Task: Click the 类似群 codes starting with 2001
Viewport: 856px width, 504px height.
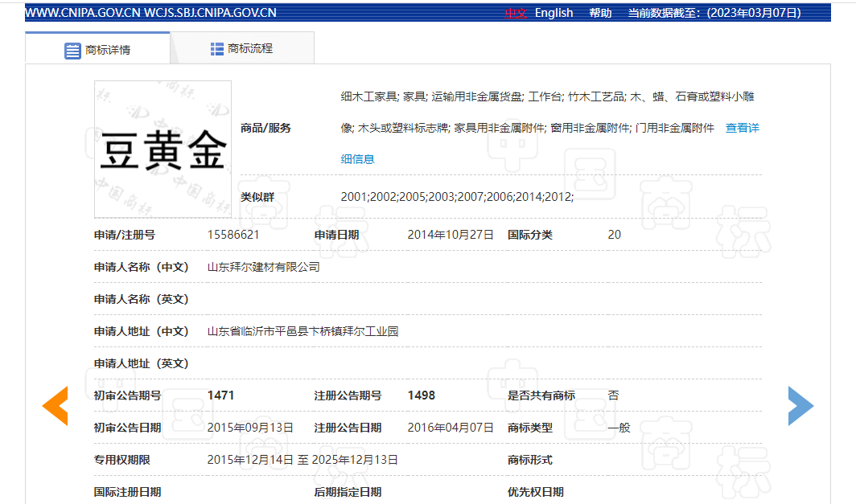Action: (x=456, y=197)
